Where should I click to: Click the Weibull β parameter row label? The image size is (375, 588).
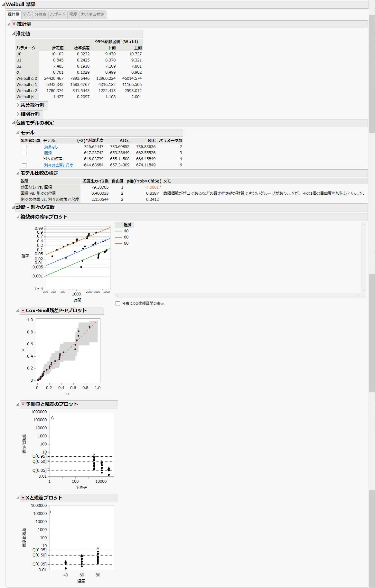tap(25, 97)
